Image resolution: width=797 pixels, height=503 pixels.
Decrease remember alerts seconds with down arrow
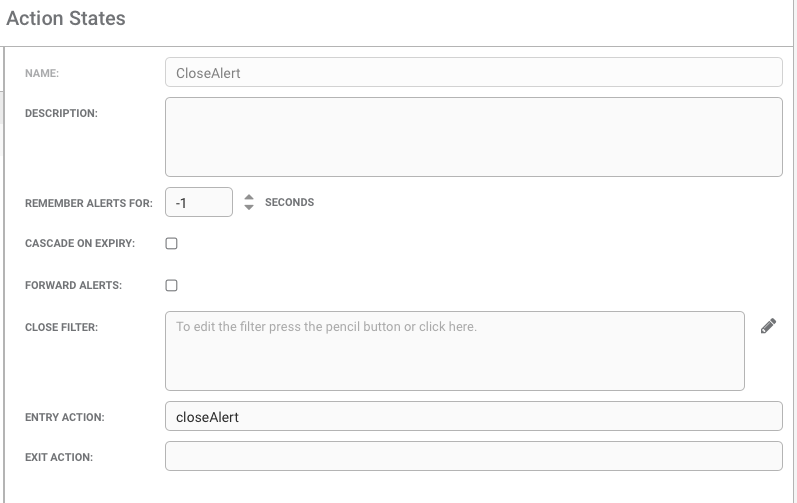(249, 207)
